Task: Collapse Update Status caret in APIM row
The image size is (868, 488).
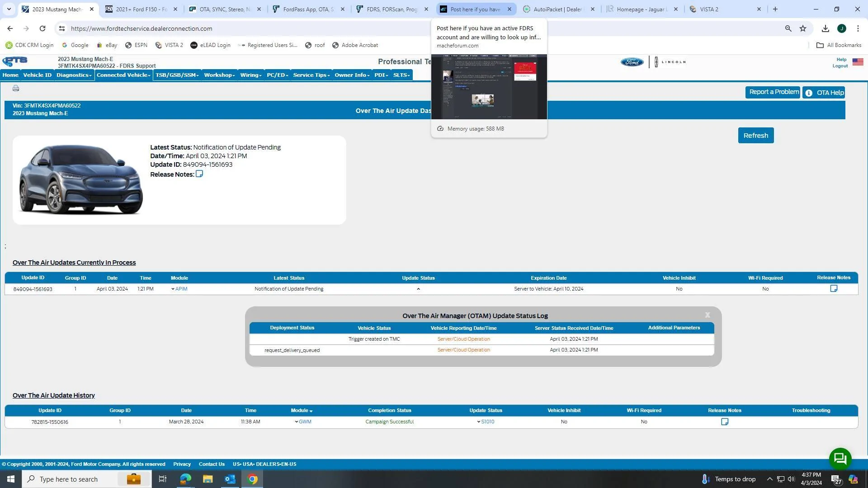Action: [418, 289]
